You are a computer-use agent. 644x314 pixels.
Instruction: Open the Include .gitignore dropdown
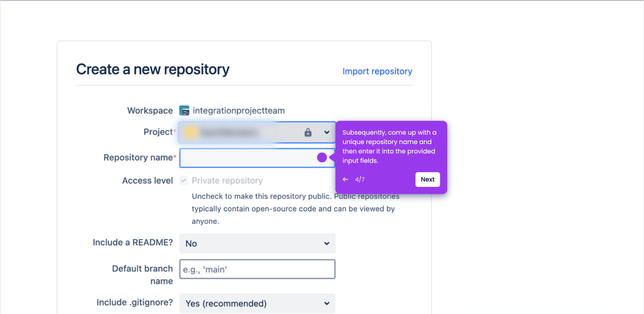(x=257, y=303)
